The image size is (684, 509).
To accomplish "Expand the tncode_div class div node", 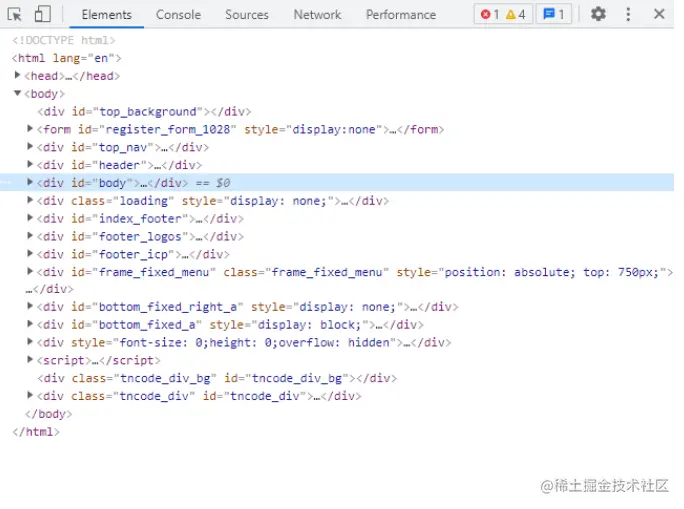I will point(30,395).
